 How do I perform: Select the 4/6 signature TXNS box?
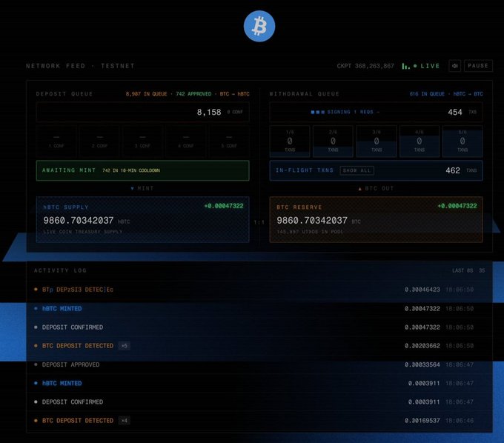coord(420,141)
